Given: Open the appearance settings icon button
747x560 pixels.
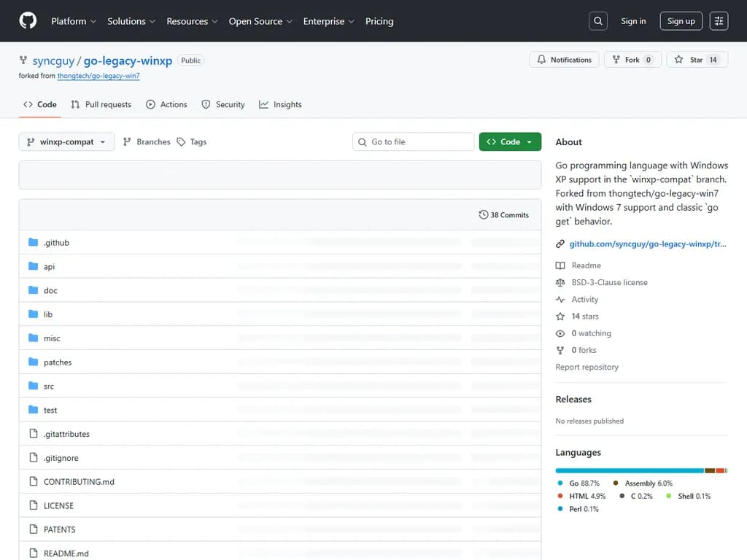Looking at the screenshot, I should [719, 21].
